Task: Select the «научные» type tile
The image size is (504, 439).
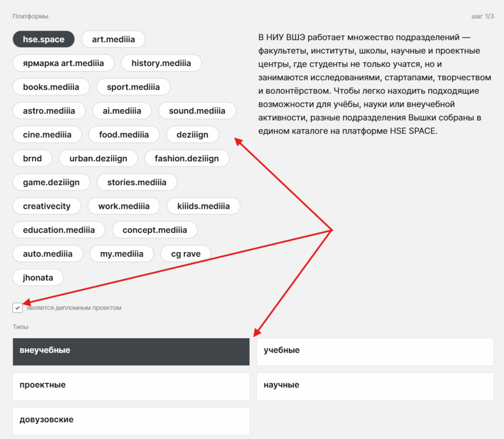Action: (375, 386)
